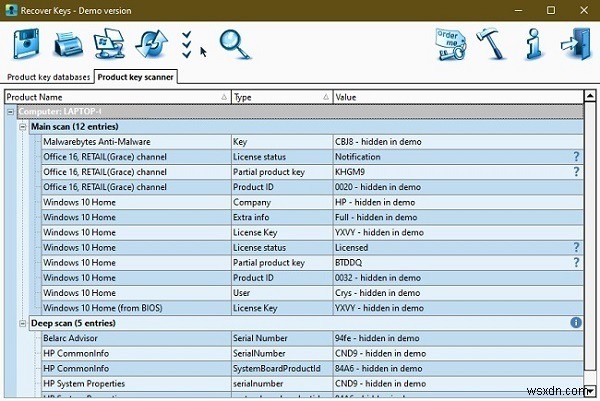Click scrollbar up arrow
This screenshot has height=401, width=600.
click(x=590, y=96)
